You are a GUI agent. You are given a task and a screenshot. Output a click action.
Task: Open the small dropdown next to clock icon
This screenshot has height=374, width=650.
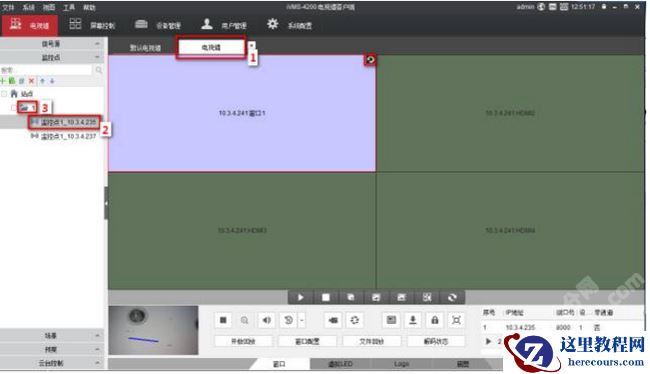click(x=302, y=320)
